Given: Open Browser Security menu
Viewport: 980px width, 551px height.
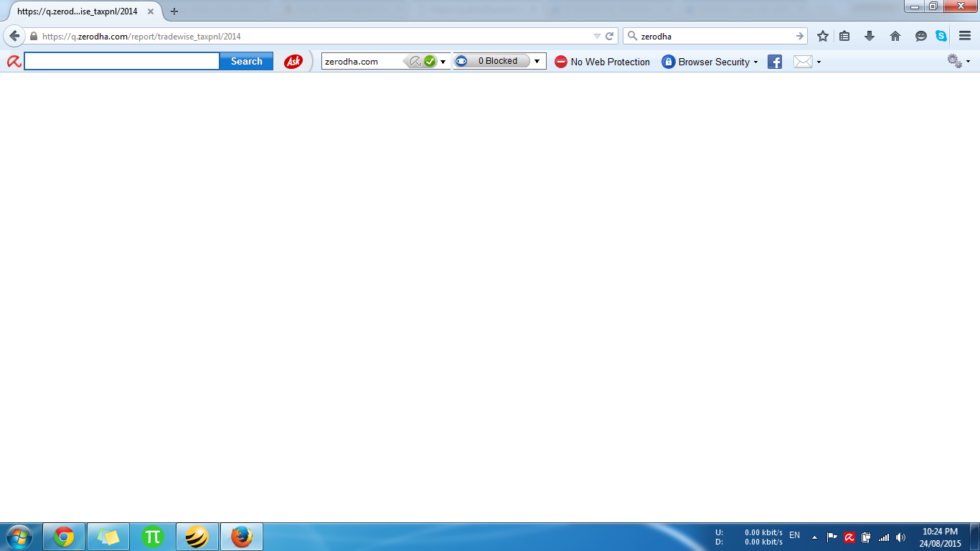Looking at the screenshot, I should [x=710, y=62].
